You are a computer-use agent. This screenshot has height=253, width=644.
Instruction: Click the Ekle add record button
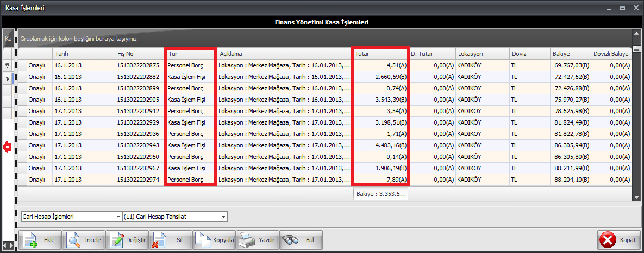point(40,240)
